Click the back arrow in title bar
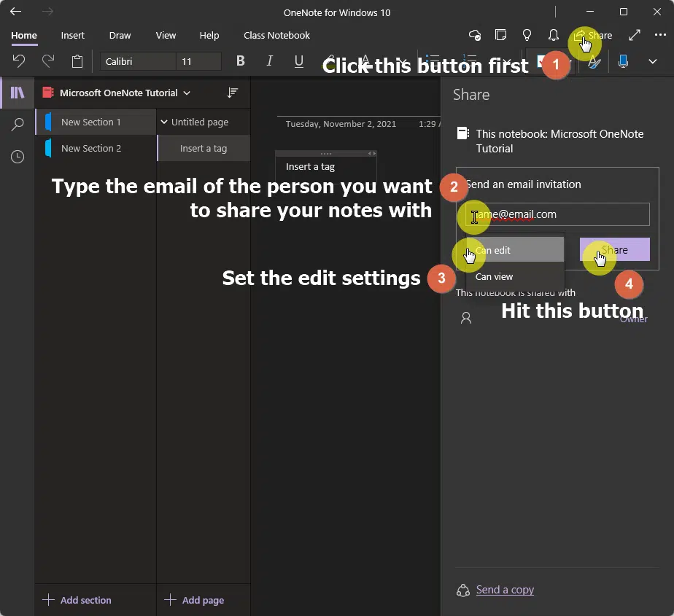This screenshot has width=674, height=616. pyautogui.click(x=15, y=12)
